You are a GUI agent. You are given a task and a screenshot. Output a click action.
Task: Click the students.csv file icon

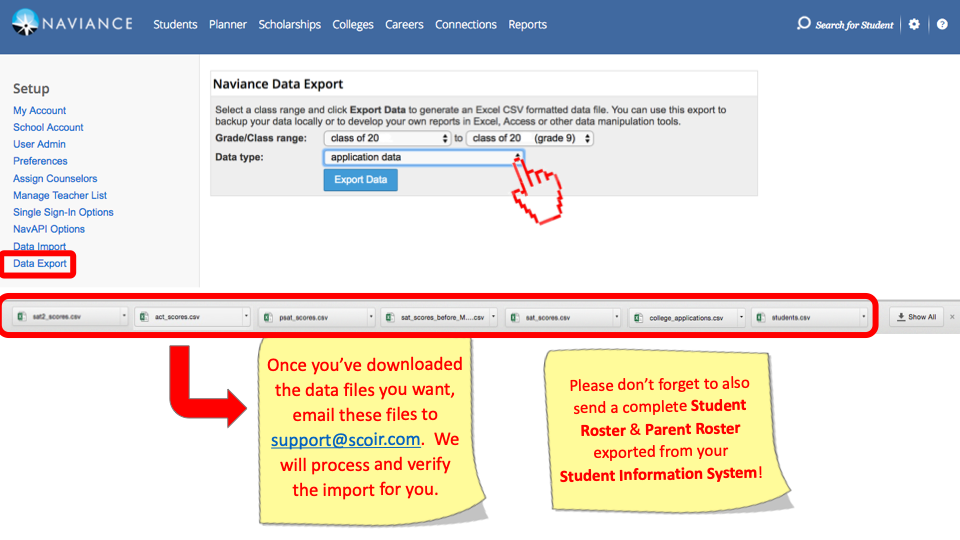click(760, 317)
